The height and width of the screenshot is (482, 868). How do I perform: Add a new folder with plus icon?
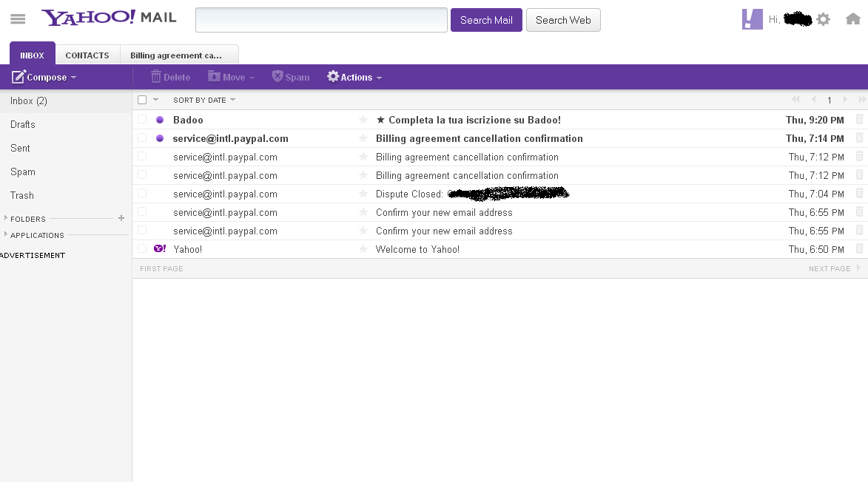tap(121, 218)
